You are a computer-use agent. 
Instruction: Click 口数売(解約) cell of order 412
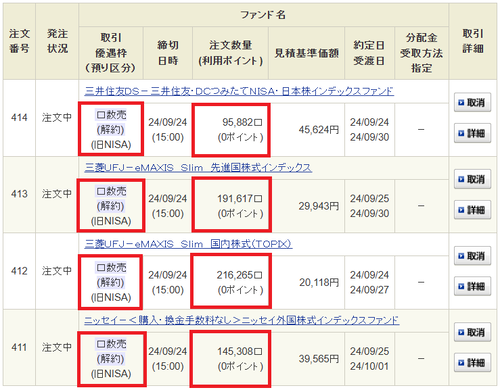[111, 282]
